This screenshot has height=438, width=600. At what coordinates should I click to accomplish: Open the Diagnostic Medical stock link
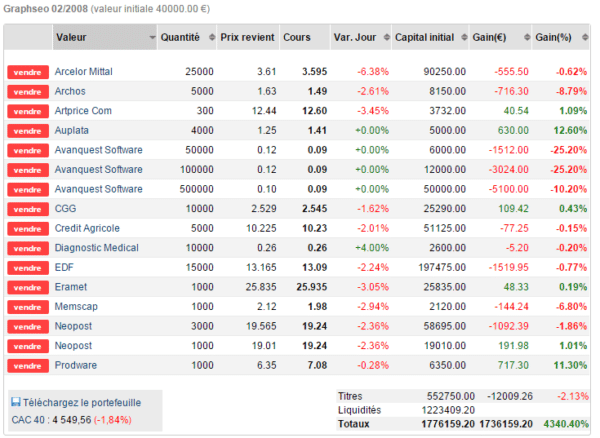(96, 248)
